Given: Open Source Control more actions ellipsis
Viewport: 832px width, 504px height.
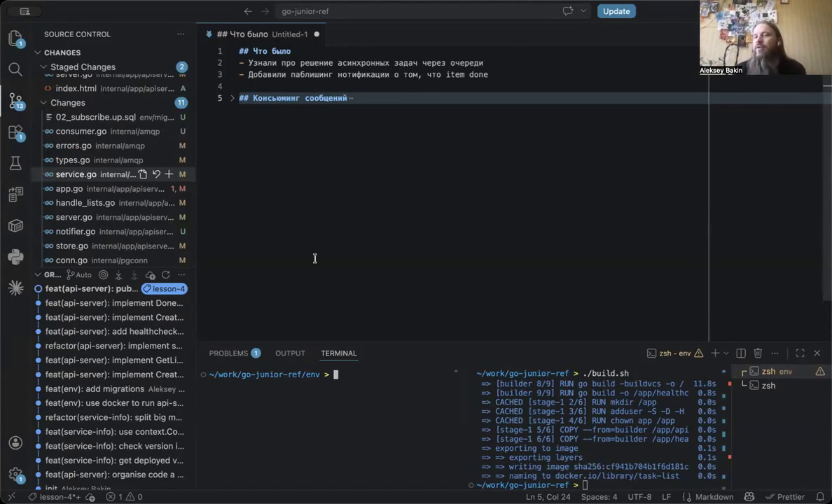Looking at the screenshot, I should tap(181, 34).
